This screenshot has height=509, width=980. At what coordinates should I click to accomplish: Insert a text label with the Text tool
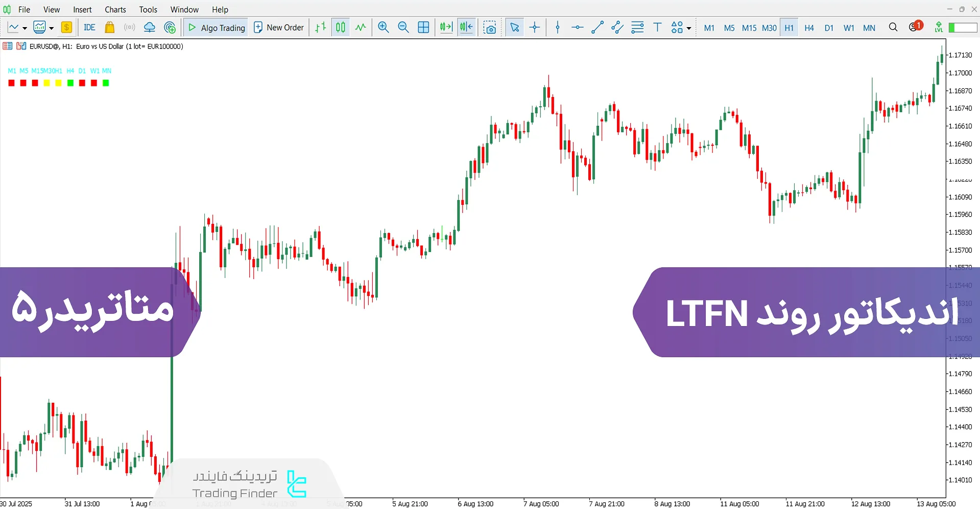click(x=657, y=27)
